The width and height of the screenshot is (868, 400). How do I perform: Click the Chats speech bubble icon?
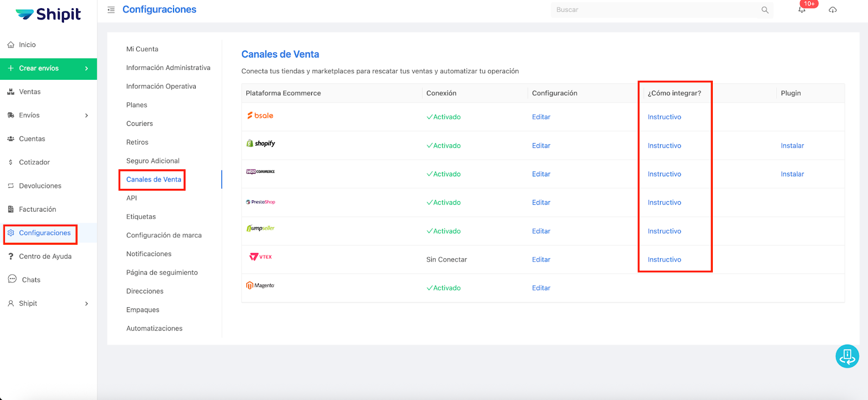click(x=12, y=280)
